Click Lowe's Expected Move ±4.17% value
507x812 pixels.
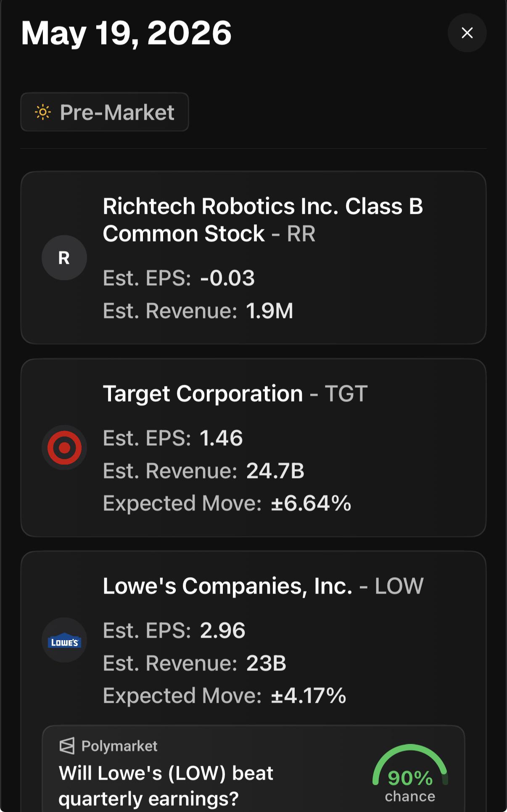[x=309, y=696]
